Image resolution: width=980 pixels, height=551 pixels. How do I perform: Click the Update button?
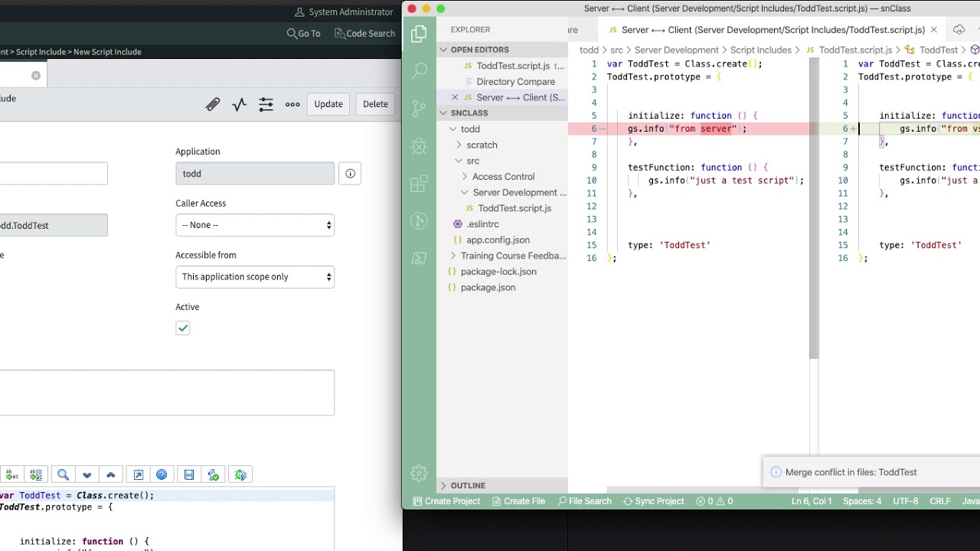(328, 104)
